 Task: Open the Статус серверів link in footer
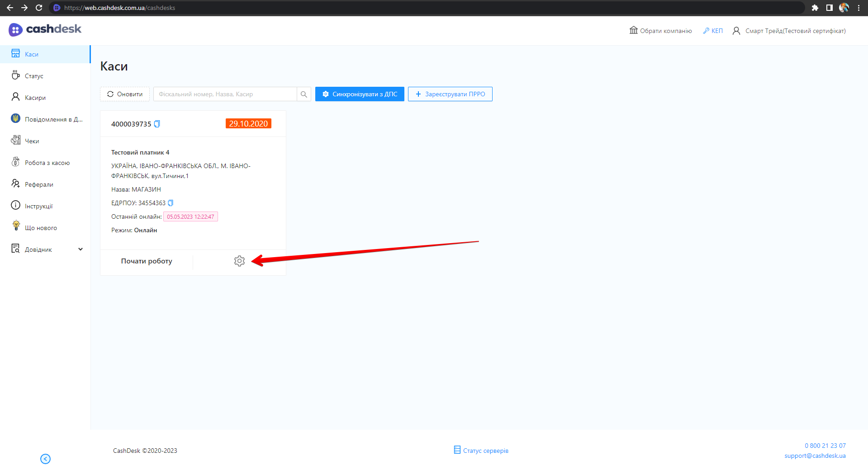coord(481,451)
